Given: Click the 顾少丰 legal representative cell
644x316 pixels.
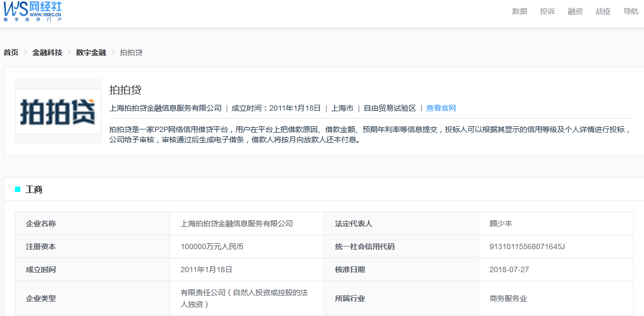Looking at the screenshot, I should (x=500, y=223).
